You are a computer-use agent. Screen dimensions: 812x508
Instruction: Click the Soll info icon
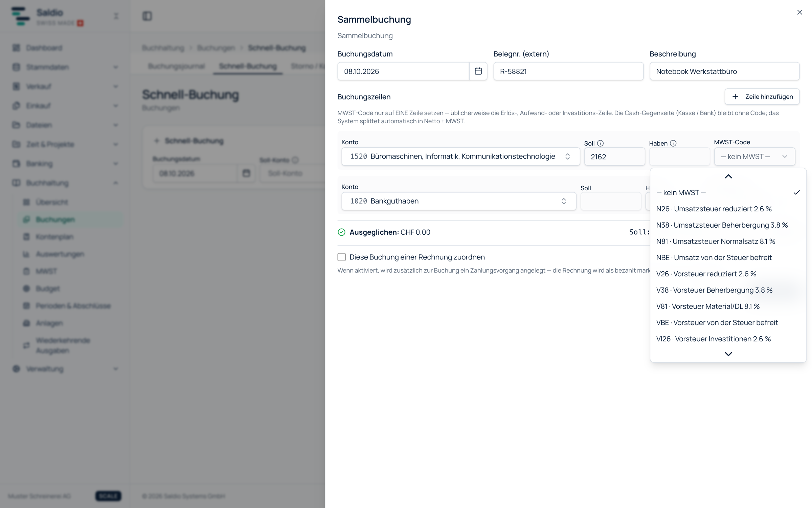point(600,143)
